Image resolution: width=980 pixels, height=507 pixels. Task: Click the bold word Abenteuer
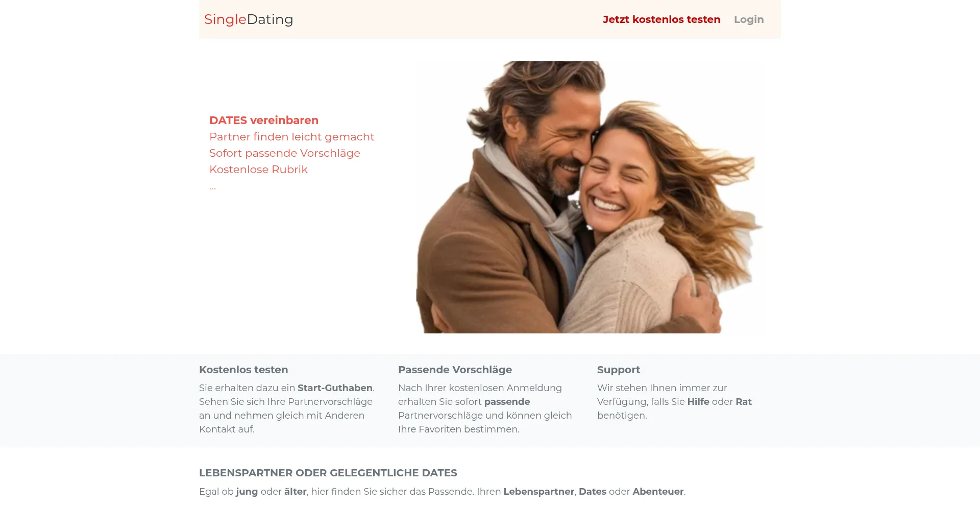[x=658, y=492]
